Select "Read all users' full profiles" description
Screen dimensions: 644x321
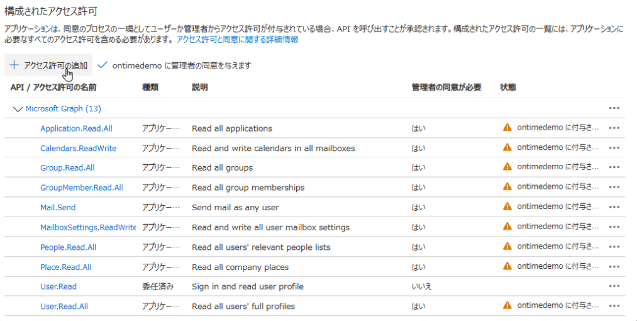tap(243, 306)
